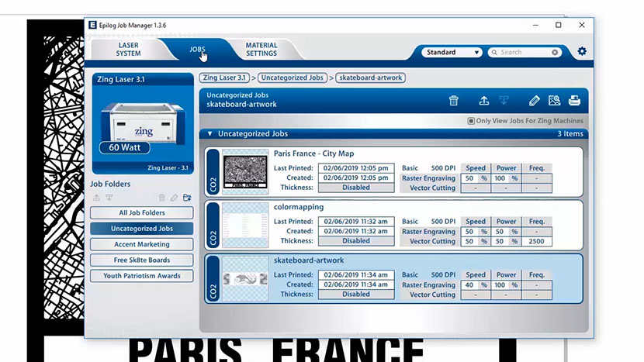
Task: Clear the search field with X icon
Action: click(555, 53)
